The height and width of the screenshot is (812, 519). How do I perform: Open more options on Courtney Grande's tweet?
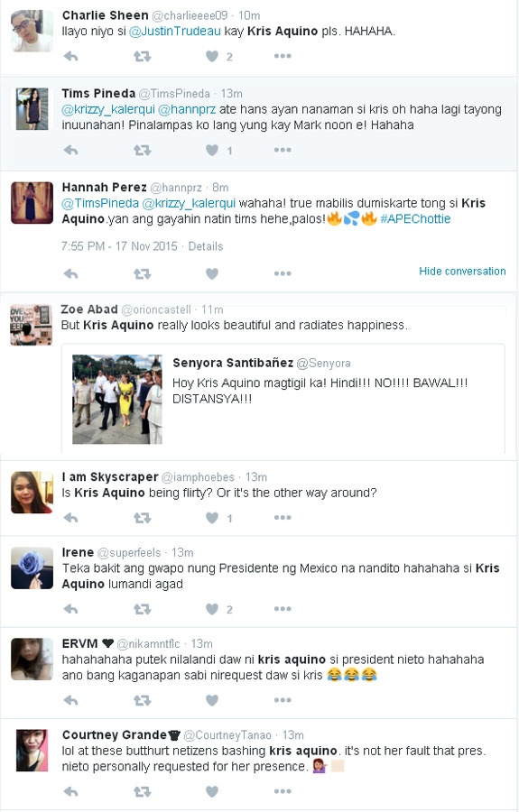[x=283, y=791]
